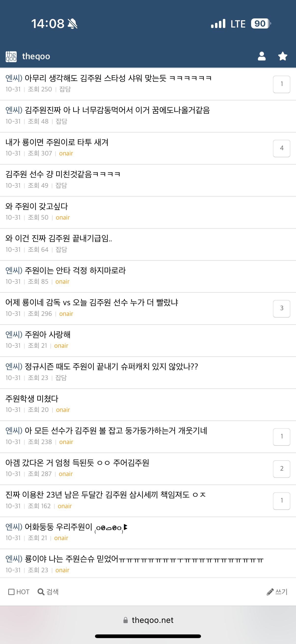Open the comment count box showing 3
The width and height of the screenshot is (296, 644).
[282, 308]
